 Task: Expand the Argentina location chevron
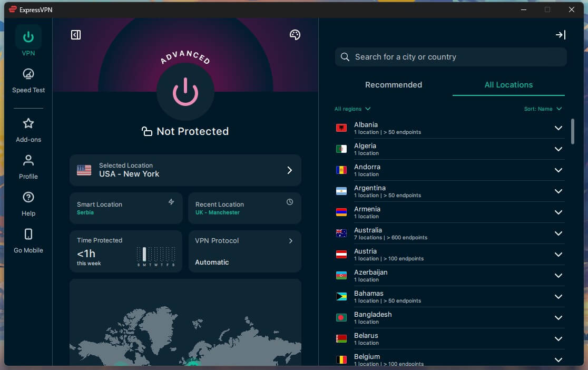click(558, 191)
